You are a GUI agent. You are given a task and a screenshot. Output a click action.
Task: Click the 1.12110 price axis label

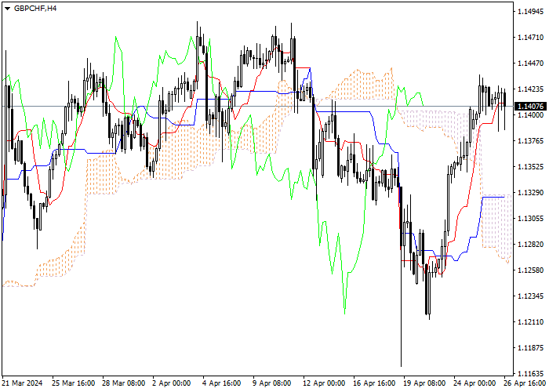click(x=530, y=322)
